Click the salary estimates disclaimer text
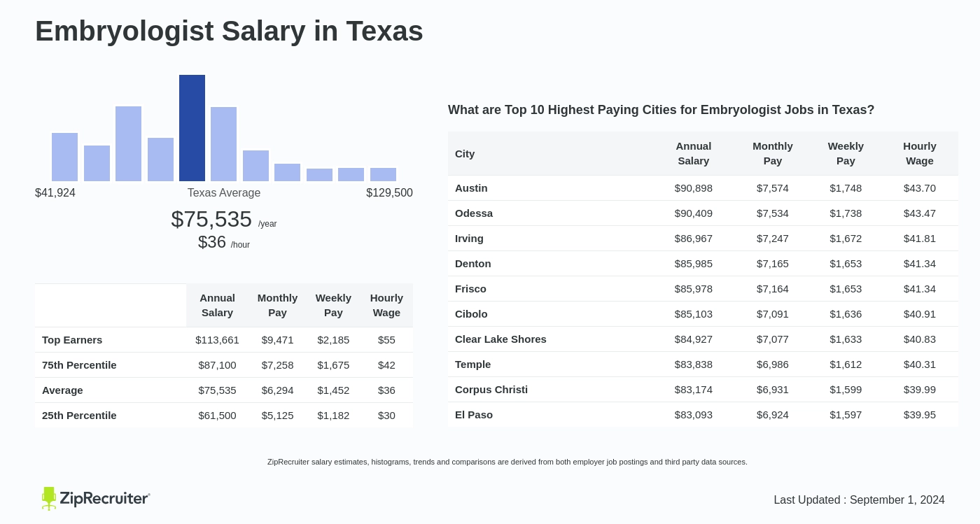Image resolution: width=980 pixels, height=524 pixels. 507,462
